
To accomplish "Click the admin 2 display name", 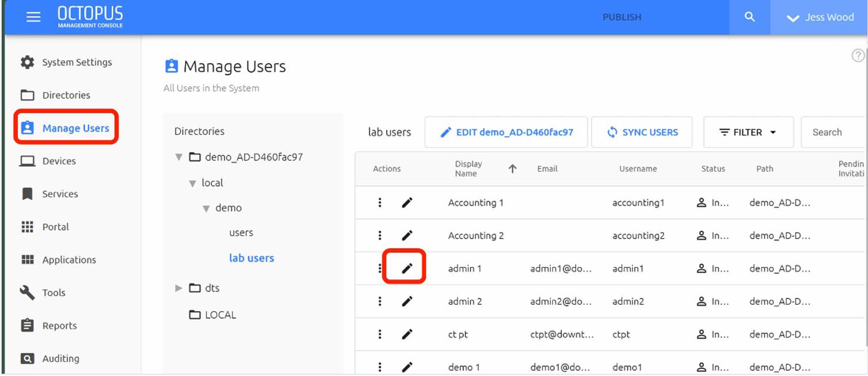I will (x=465, y=301).
